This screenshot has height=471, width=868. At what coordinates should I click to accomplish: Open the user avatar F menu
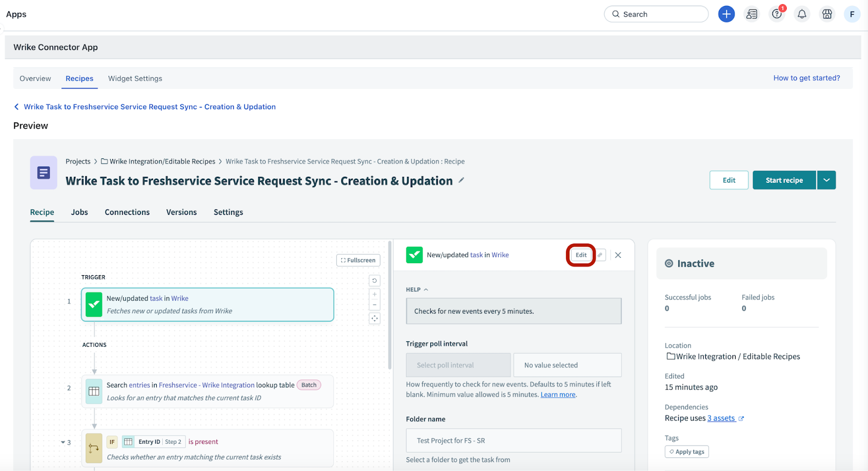852,14
